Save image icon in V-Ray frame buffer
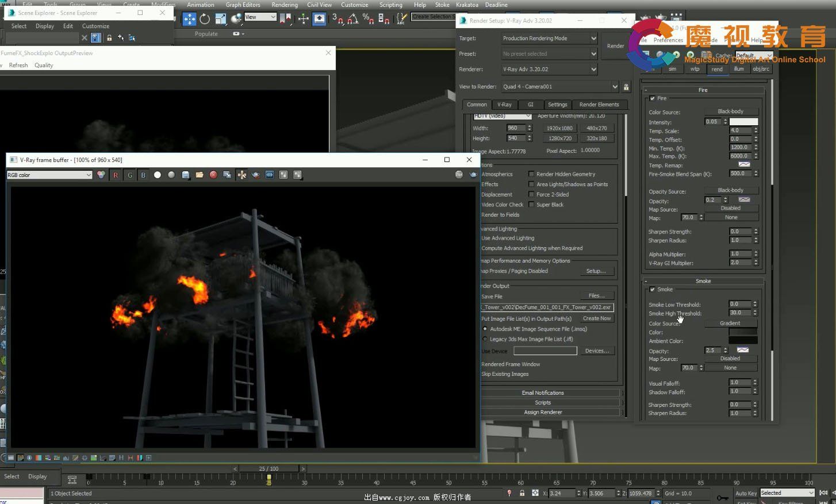The height and width of the screenshot is (504, 836). point(185,175)
